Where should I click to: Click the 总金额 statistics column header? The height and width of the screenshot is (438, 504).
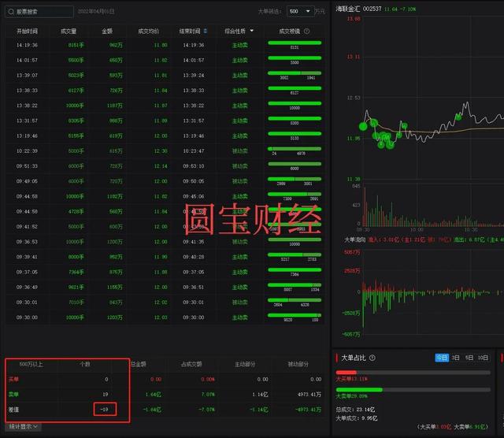(139, 364)
